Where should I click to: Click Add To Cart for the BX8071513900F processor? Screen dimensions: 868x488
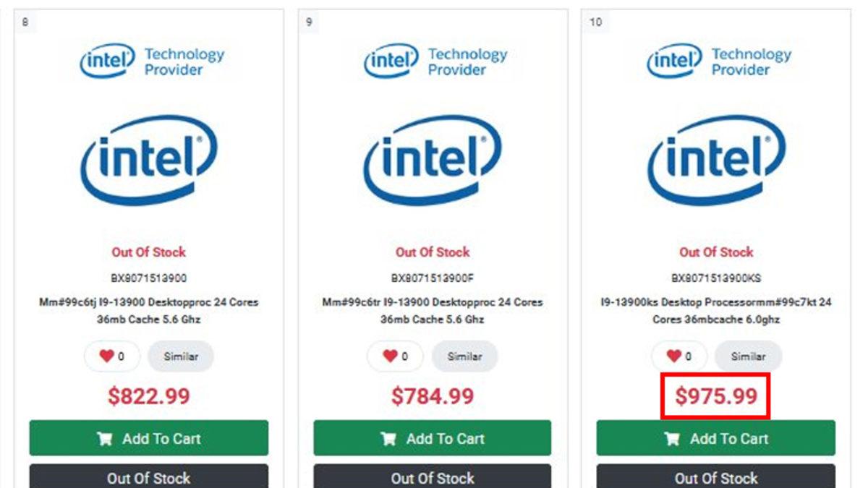coord(431,438)
